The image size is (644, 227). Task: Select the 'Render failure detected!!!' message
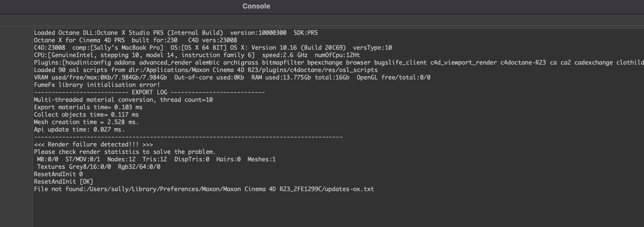[93, 144]
